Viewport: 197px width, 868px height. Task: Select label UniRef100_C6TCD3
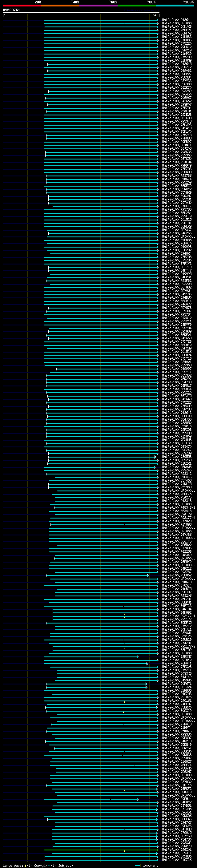tap(177, 118)
